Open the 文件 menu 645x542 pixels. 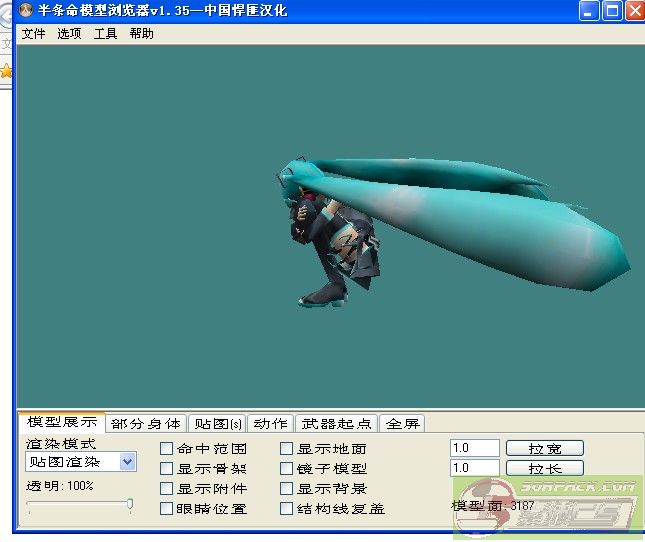[x=33, y=34]
